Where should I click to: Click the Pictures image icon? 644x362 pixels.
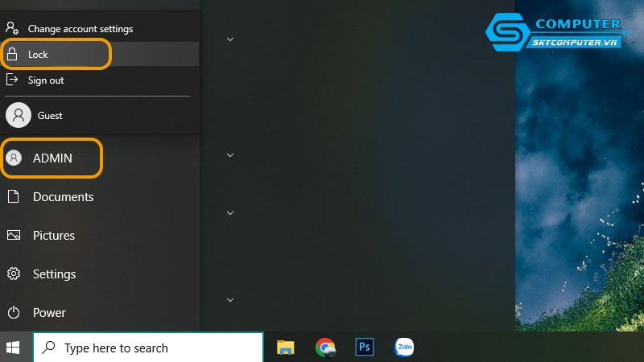[14, 235]
